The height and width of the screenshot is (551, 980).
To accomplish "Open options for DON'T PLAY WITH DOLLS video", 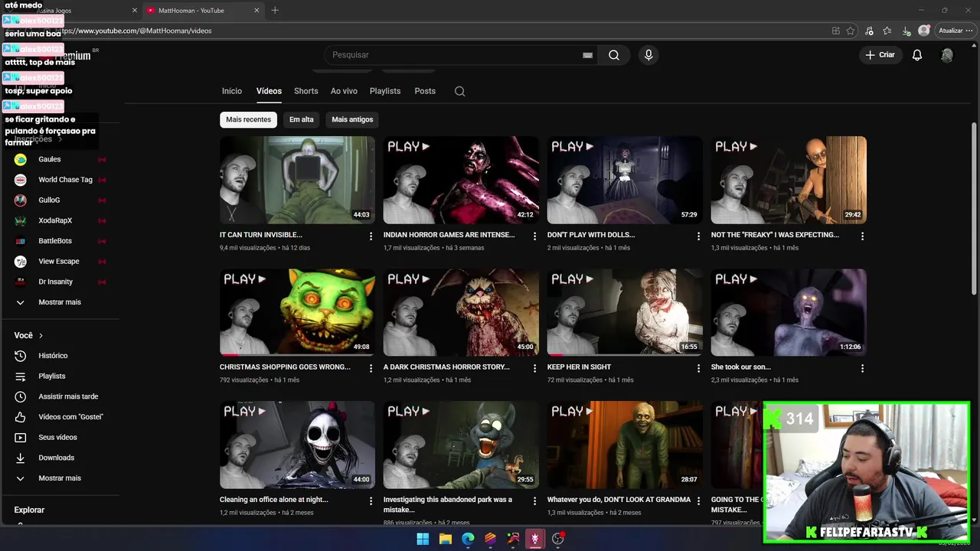I will [698, 236].
